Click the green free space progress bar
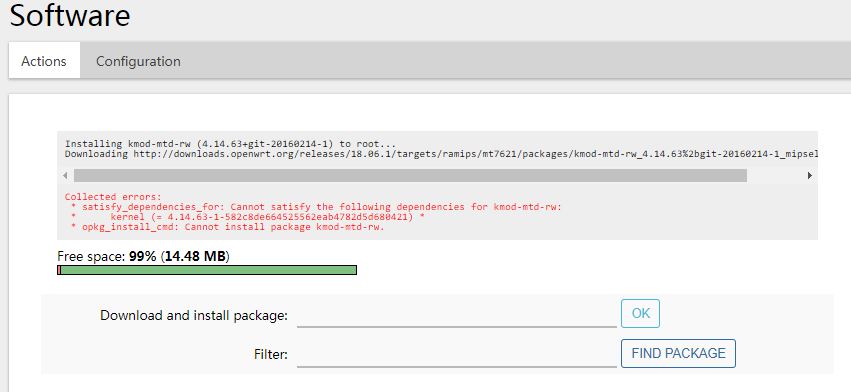This screenshot has width=851, height=392. tap(207, 270)
